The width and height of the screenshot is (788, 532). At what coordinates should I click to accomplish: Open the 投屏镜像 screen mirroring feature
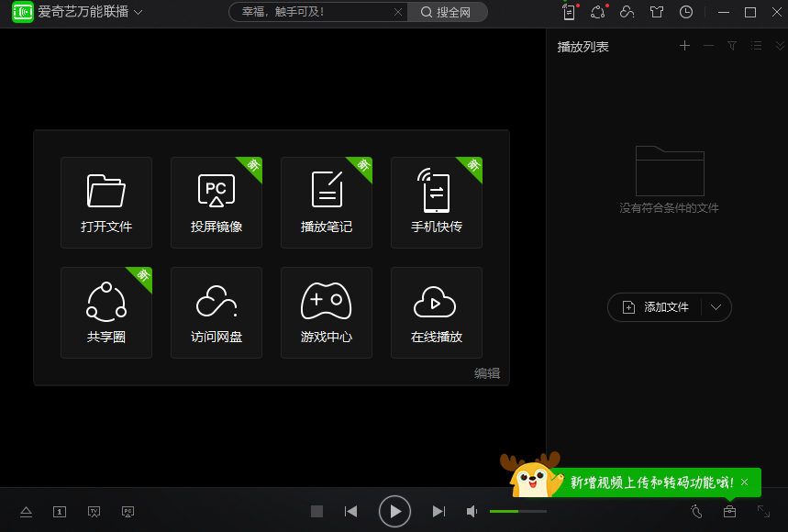click(x=216, y=202)
